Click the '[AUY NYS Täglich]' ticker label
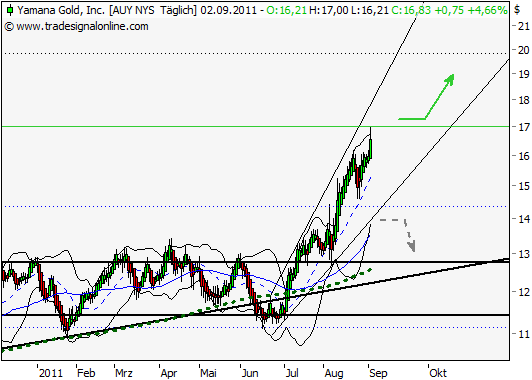The image size is (532, 380). [x=153, y=11]
